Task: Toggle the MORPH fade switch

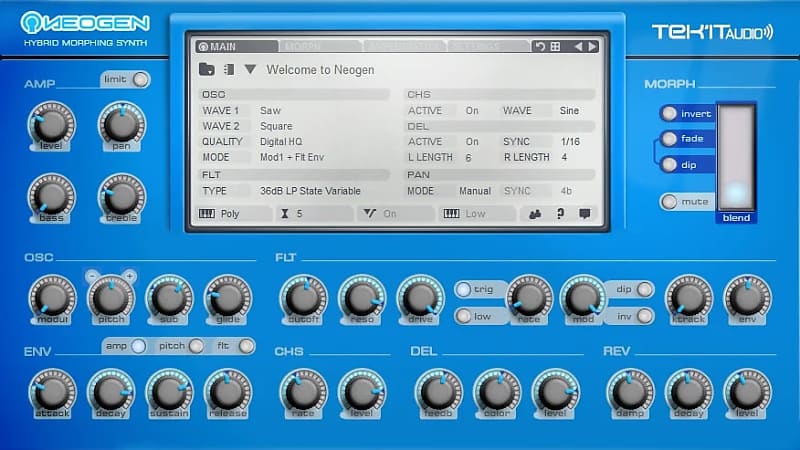Action: coord(669,138)
